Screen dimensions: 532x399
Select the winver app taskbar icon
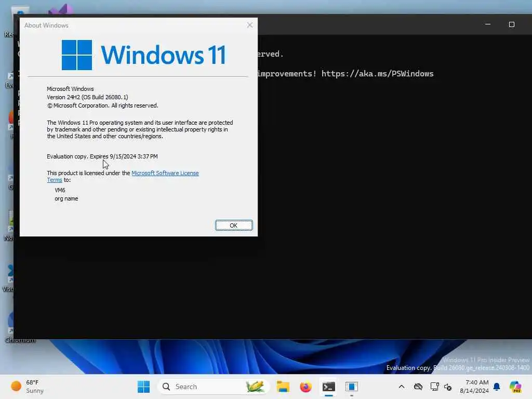click(352, 387)
